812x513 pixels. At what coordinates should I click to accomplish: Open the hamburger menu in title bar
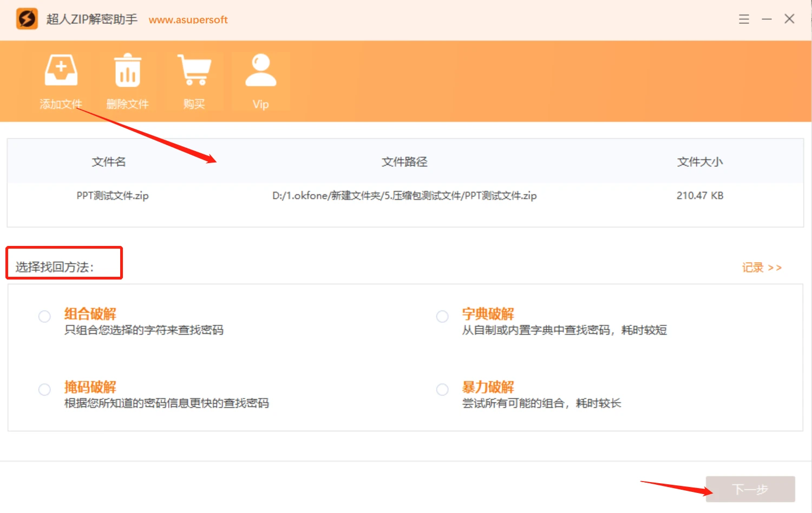point(744,19)
